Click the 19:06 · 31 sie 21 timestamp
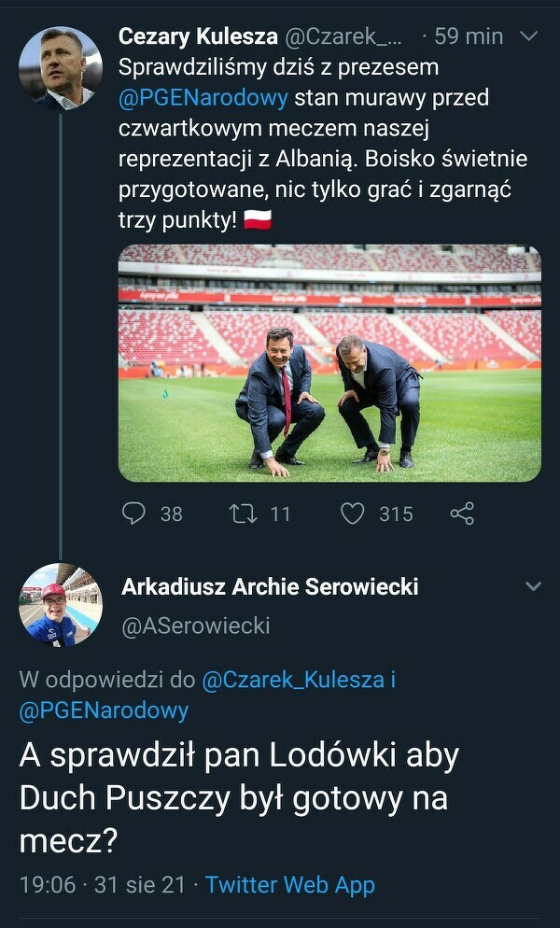Viewport: 560px width, 928px height. click(103, 884)
